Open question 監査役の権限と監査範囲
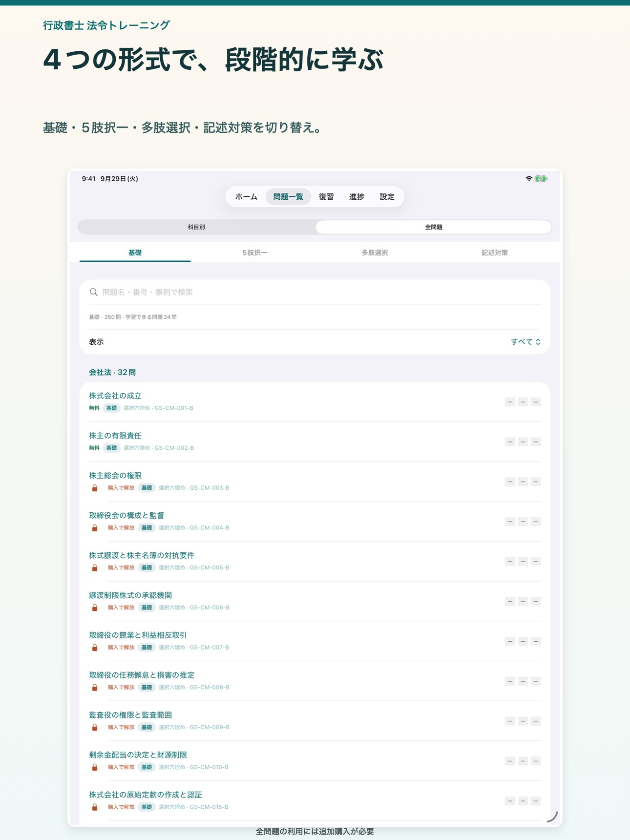630x840 pixels. 315,721
